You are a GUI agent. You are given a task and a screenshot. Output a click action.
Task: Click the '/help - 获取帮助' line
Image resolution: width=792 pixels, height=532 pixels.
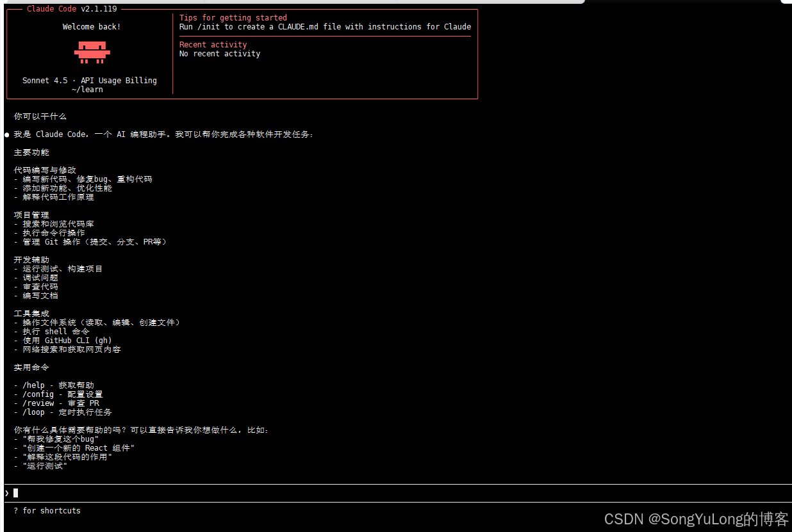coord(54,385)
